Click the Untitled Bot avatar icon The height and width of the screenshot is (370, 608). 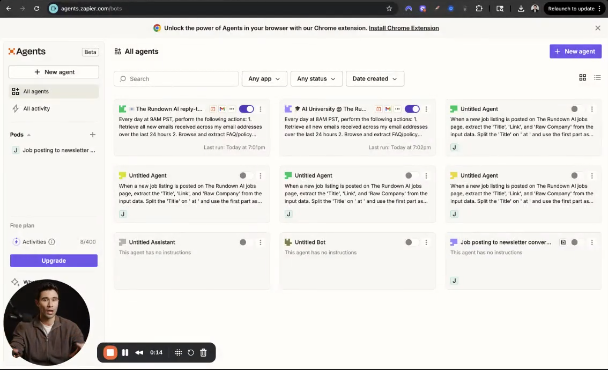click(x=288, y=242)
